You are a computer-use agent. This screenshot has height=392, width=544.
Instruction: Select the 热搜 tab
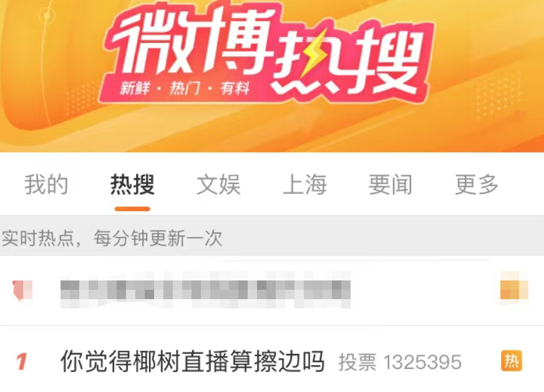(x=132, y=184)
